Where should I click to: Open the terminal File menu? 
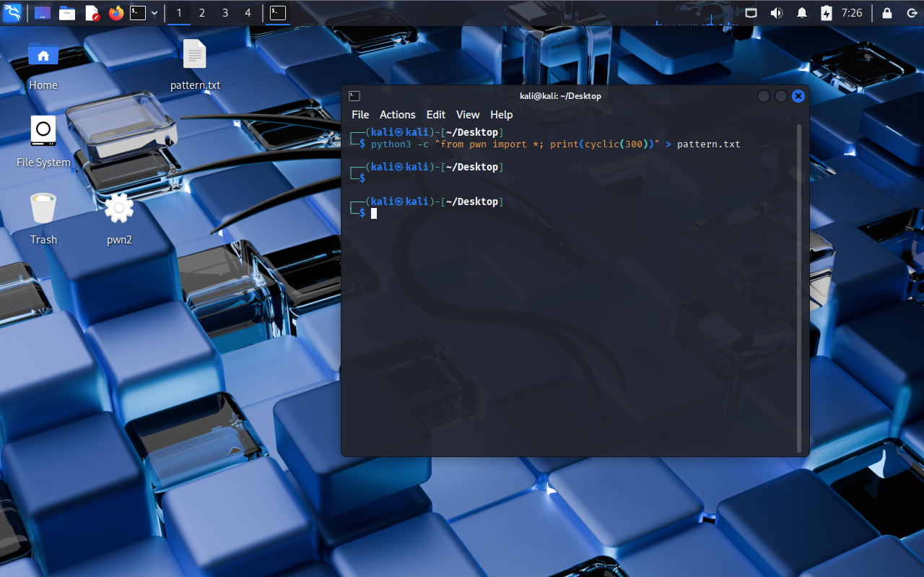[x=360, y=115]
